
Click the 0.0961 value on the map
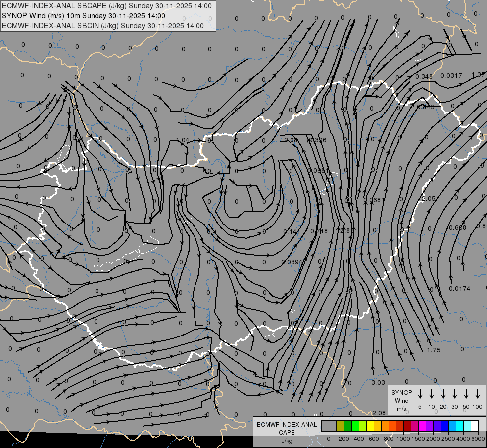319,171
